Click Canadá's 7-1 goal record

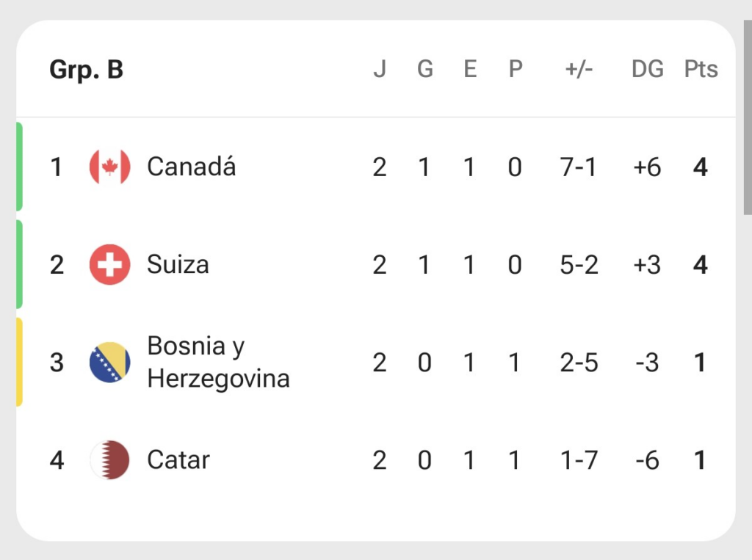pyautogui.click(x=579, y=167)
